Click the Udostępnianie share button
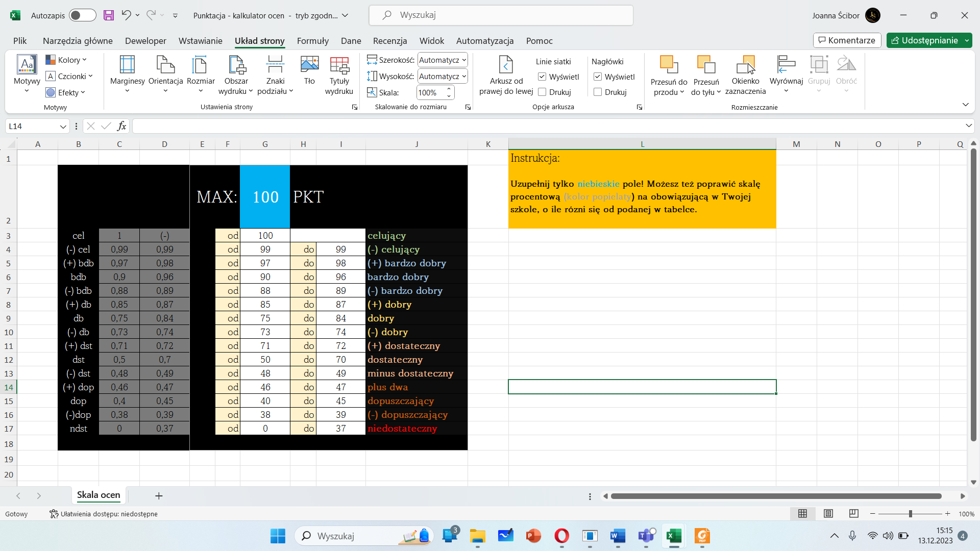This screenshot has height=551, width=980. click(924, 40)
